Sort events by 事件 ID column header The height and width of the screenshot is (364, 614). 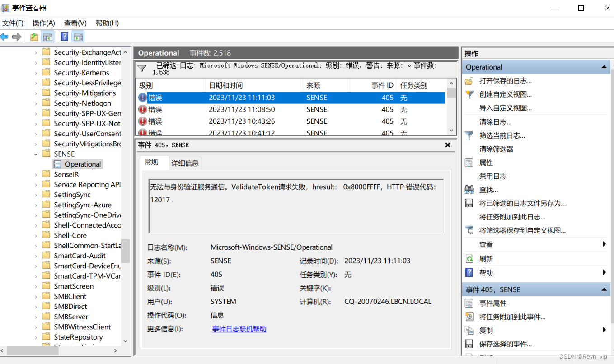373,85
